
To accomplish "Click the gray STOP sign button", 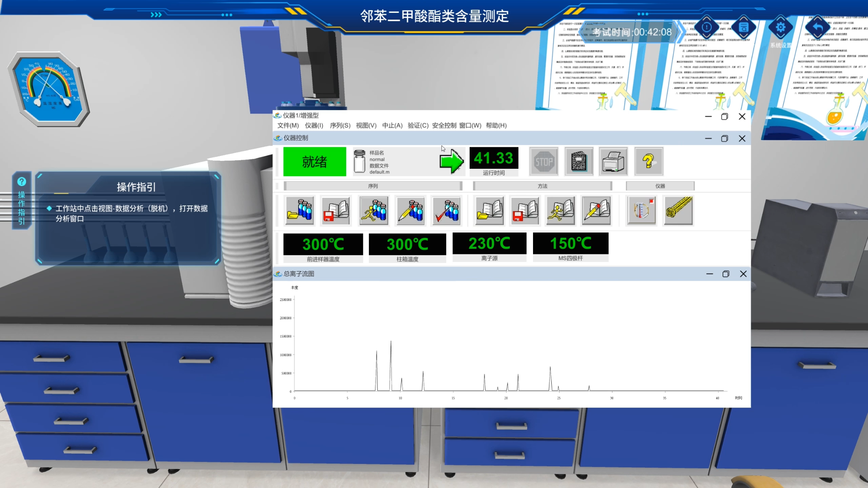I will point(544,161).
